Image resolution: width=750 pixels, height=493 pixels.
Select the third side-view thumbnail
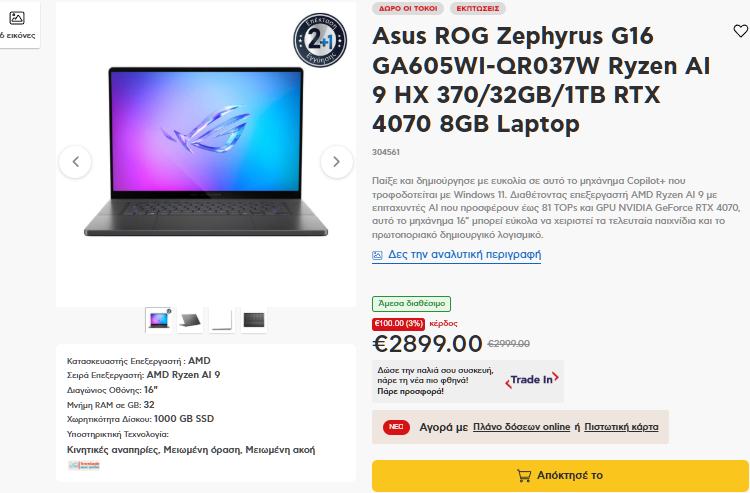(222, 320)
